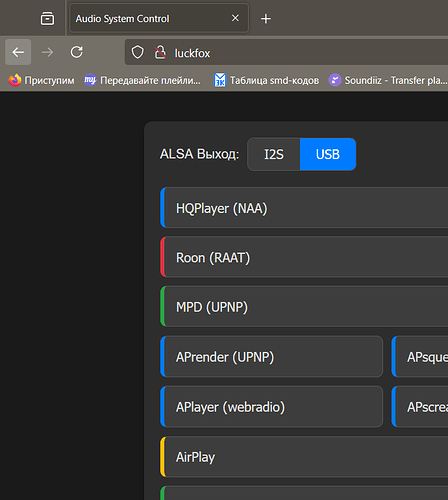
Task: Select the APrender (UPNP) service
Action: [x=271, y=357]
